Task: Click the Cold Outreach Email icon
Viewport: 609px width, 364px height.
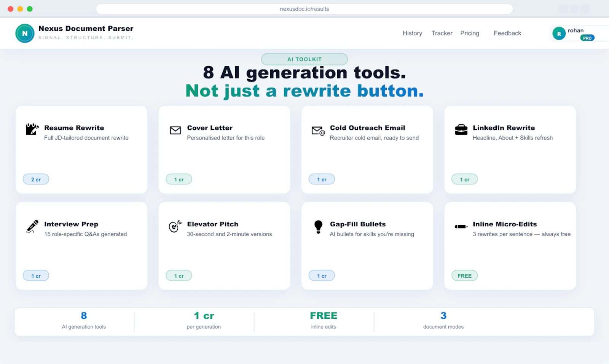Action: coord(318,131)
